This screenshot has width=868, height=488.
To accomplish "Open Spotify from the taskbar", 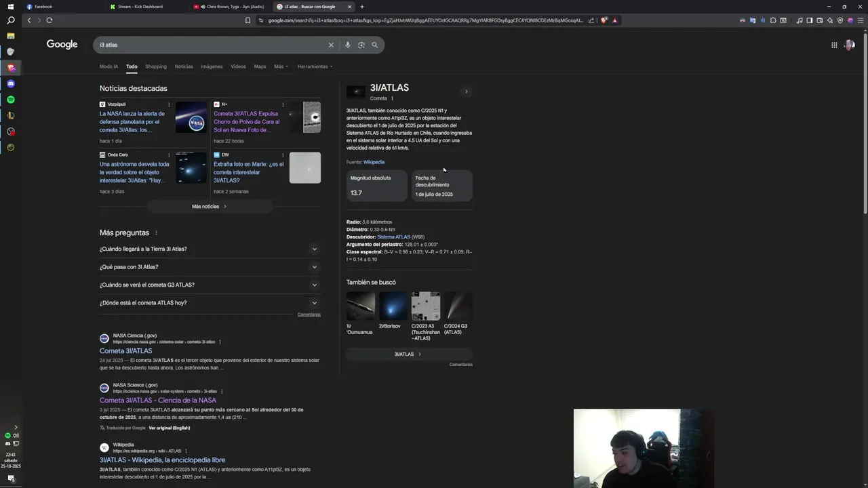I will (x=11, y=100).
